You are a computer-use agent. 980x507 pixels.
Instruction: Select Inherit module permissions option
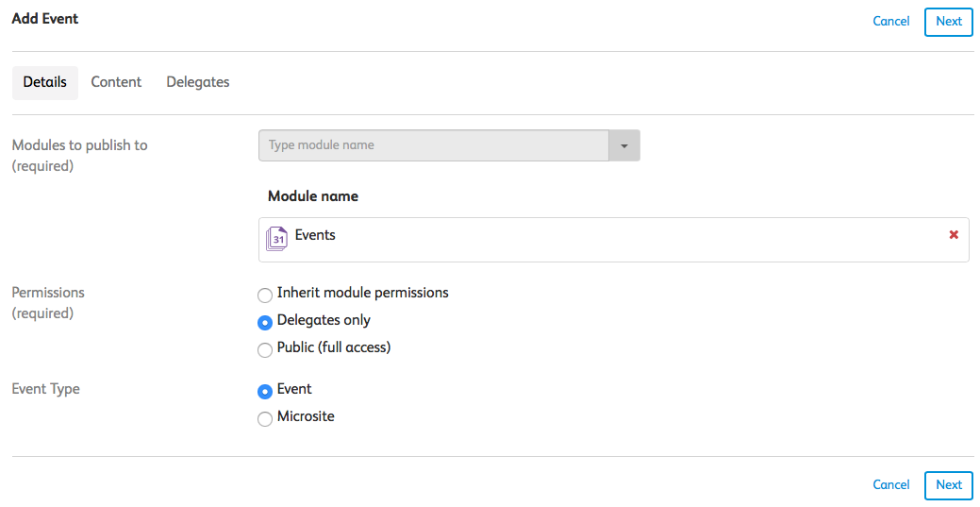pyautogui.click(x=265, y=295)
